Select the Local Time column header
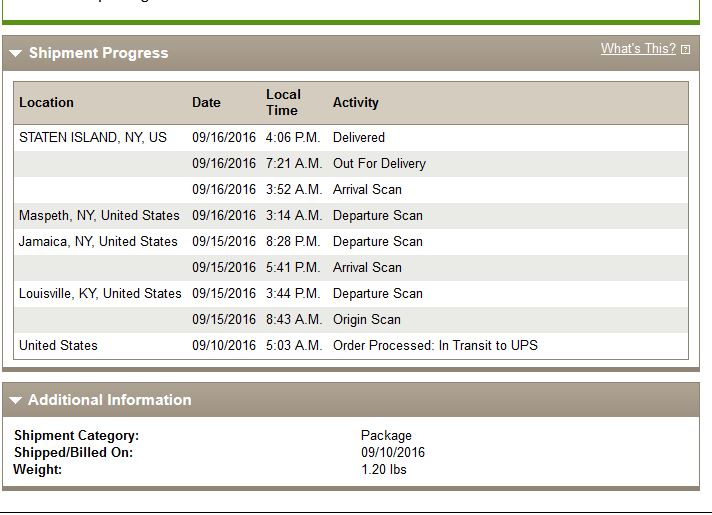Viewport: 712px width, 515px height. 283,102
